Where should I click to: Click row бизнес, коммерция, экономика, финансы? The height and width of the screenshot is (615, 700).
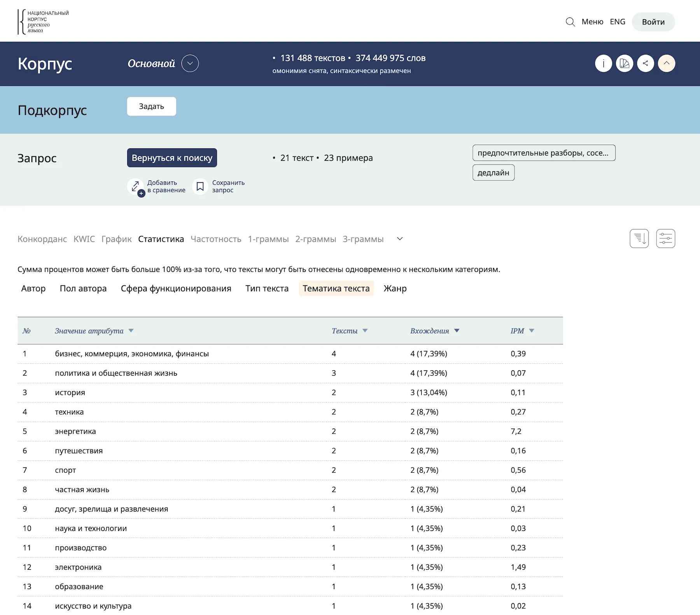(x=290, y=354)
